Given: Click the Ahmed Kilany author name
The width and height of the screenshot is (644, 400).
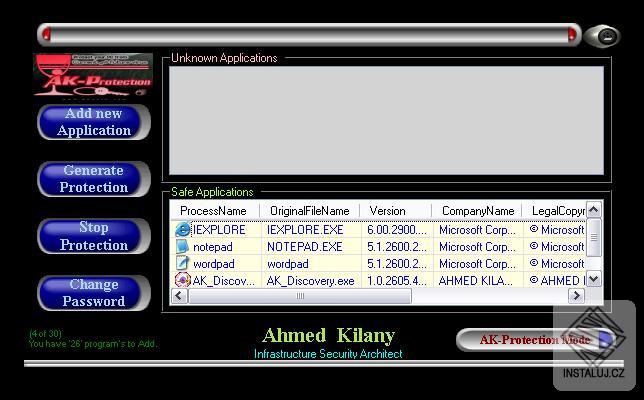Looking at the screenshot, I should [x=329, y=336].
